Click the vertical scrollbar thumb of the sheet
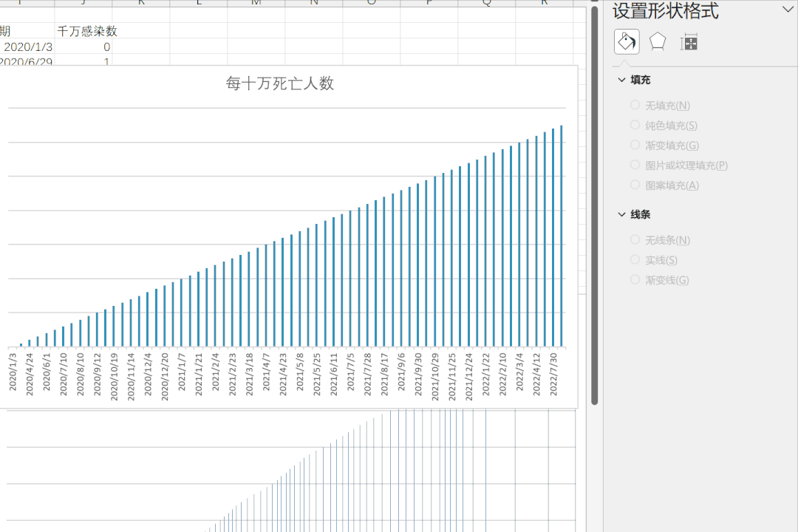 point(594,205)
